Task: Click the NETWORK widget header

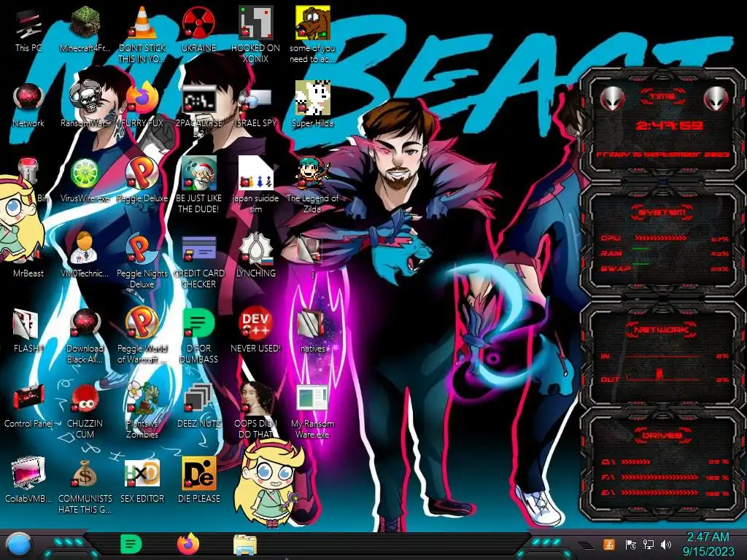Action: [662, 330]
